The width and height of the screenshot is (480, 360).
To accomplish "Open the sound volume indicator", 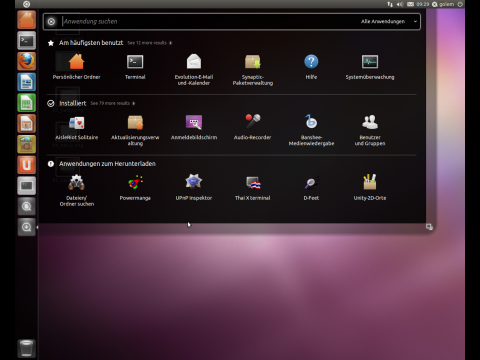I will point(400,4).
